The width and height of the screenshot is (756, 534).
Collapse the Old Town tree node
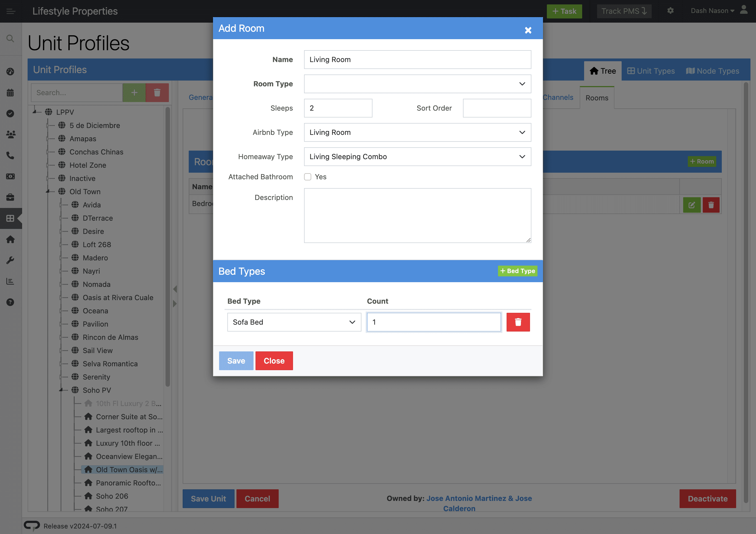48,191
